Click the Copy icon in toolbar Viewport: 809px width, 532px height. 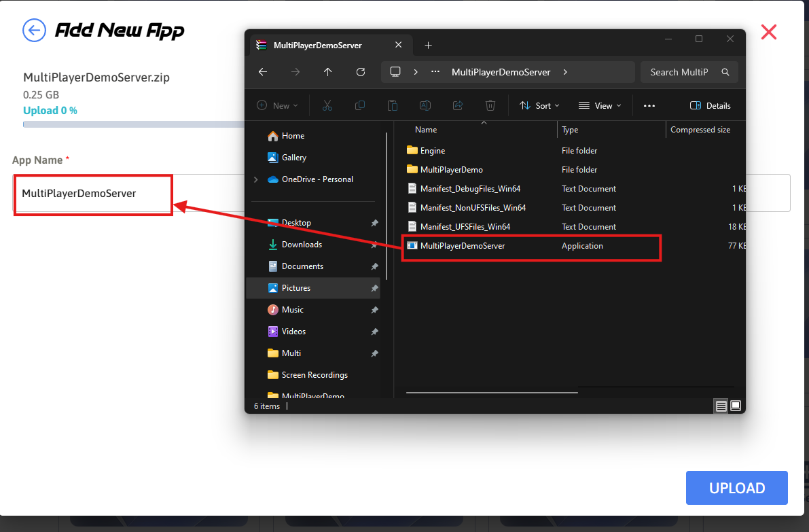360,105
